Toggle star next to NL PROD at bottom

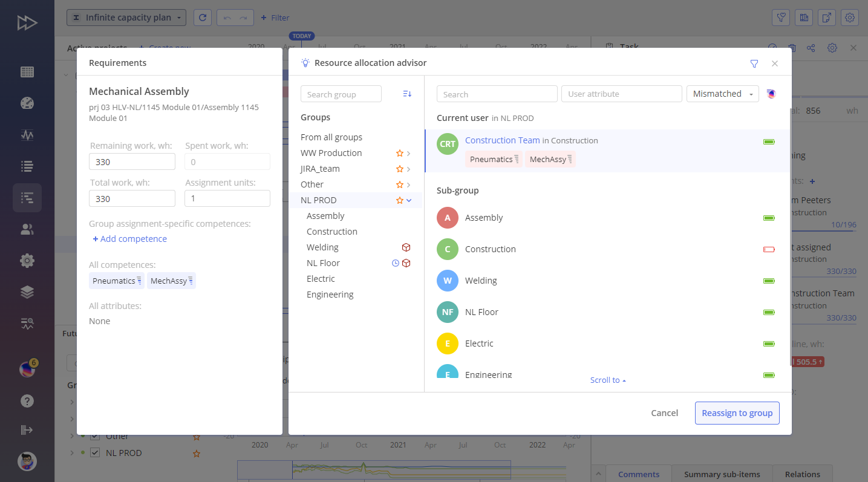pos(196,453)
